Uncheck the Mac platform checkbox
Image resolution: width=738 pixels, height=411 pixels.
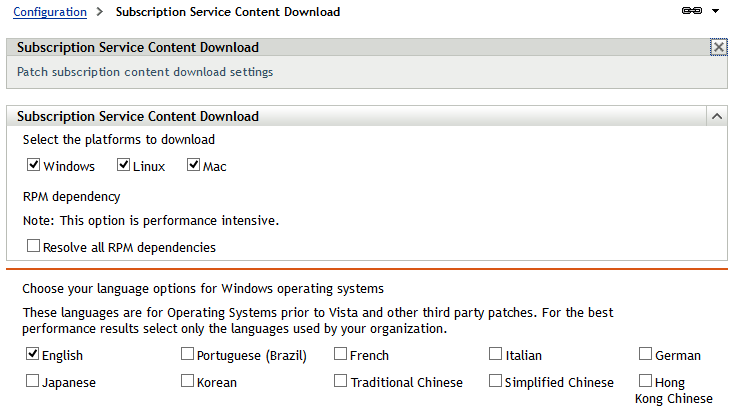(194, 165)
